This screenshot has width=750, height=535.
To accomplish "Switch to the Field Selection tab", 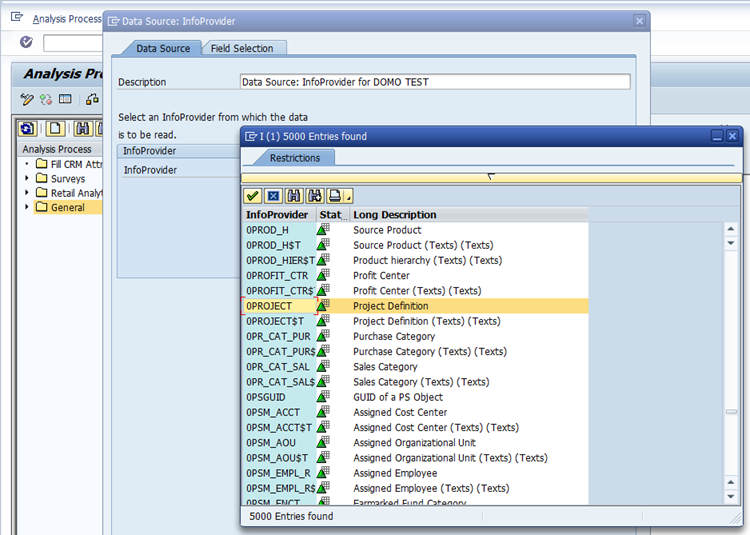I will pyautogui.click(x=242, y=48).
